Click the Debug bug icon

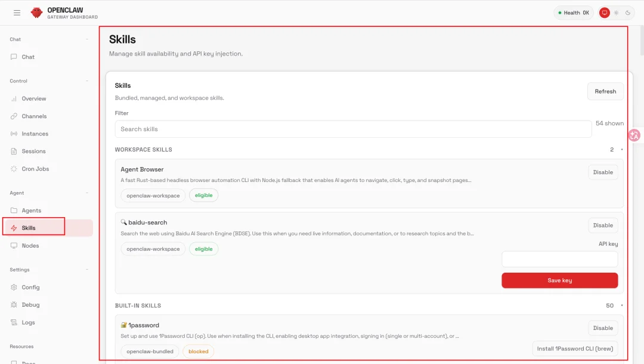coord(14,305)
